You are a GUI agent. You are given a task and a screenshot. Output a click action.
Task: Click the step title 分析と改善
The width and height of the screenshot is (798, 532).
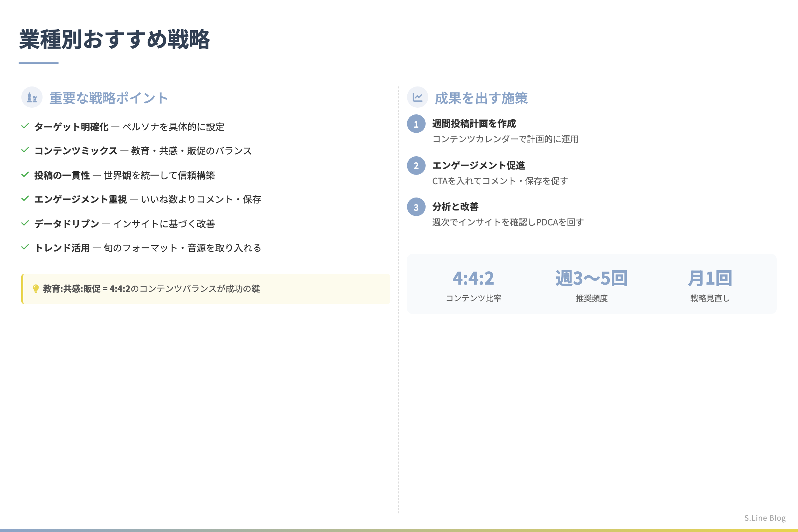(455, 206)
